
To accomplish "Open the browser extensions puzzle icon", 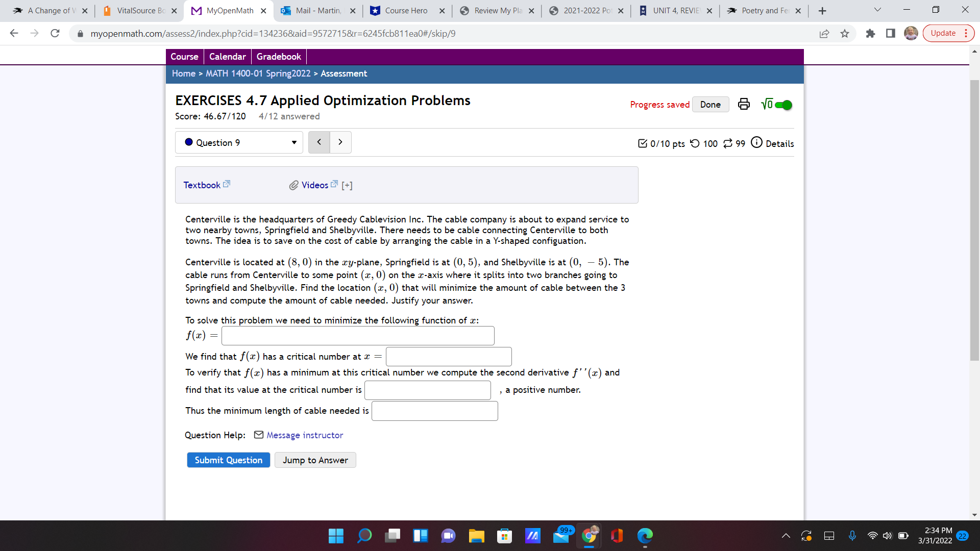I will 870,34.
